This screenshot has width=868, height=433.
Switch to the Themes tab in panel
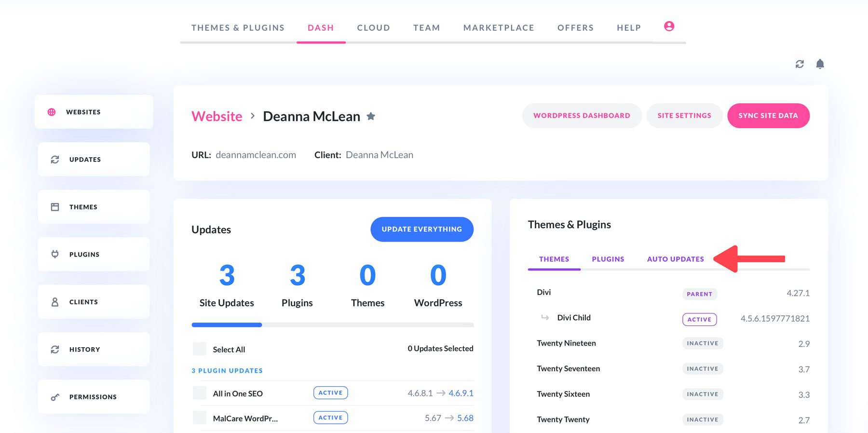click(x=554, y=259)
